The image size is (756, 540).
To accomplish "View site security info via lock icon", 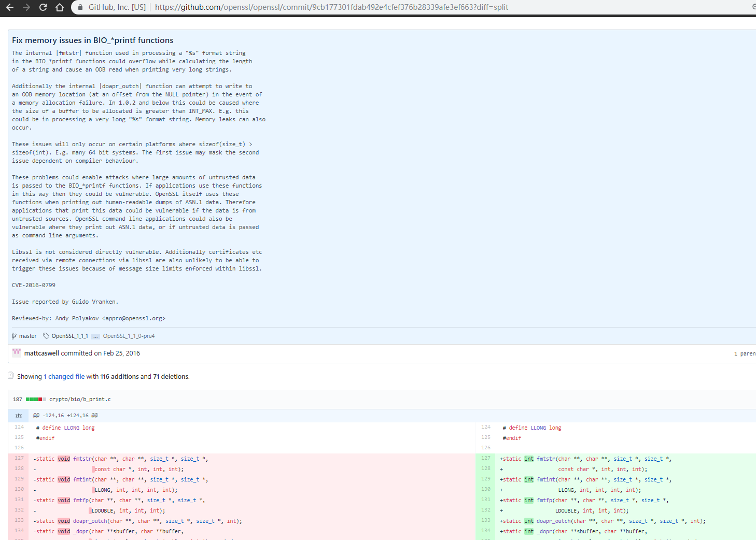I will [x=80, y=7].
